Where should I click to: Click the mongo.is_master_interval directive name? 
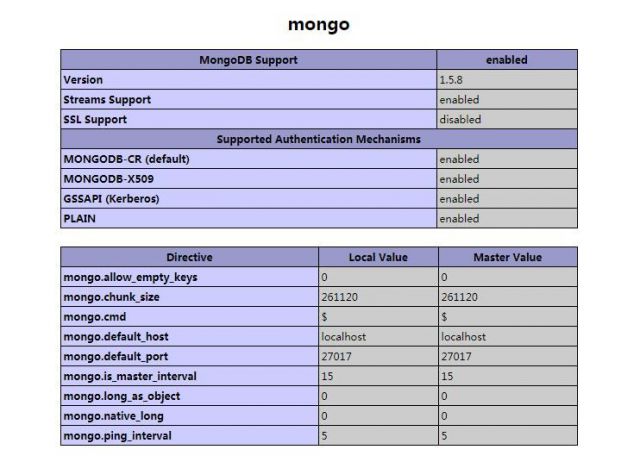[x=130, y=376]
